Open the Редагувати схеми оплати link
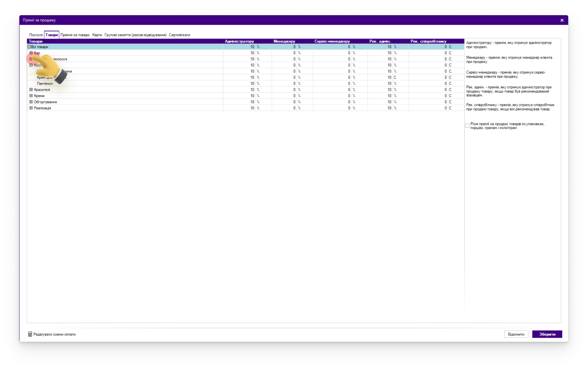Image resolution: width=588 pixels, height=368 pixels. tap(54, 334)
